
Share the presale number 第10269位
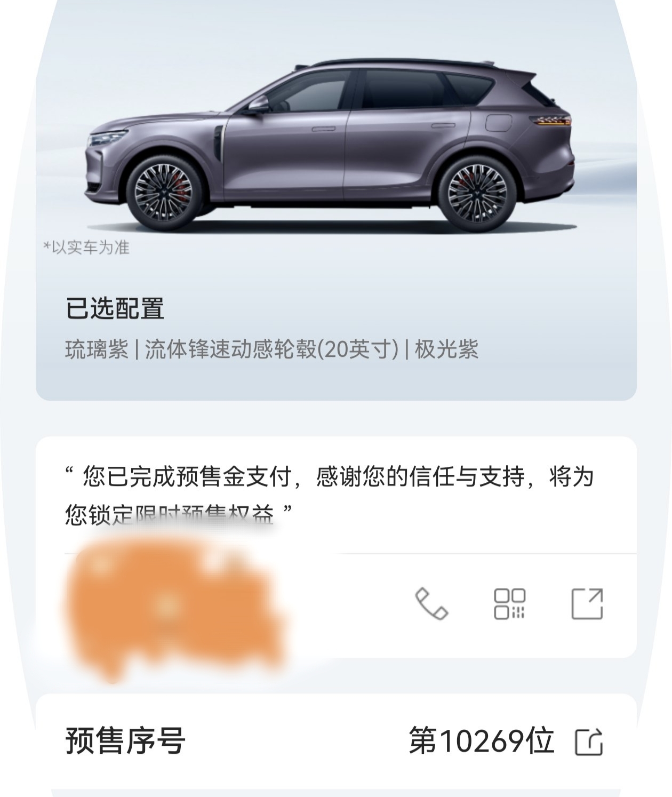click(x=589, y=742)
